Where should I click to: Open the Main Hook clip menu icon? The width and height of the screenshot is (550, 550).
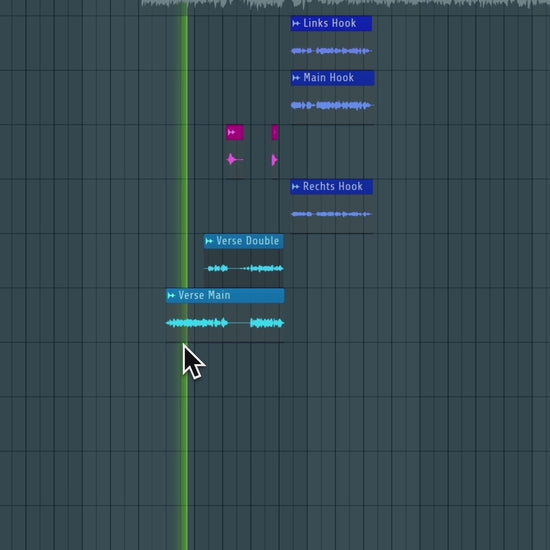pyautogui.click(x=296, y=78)
